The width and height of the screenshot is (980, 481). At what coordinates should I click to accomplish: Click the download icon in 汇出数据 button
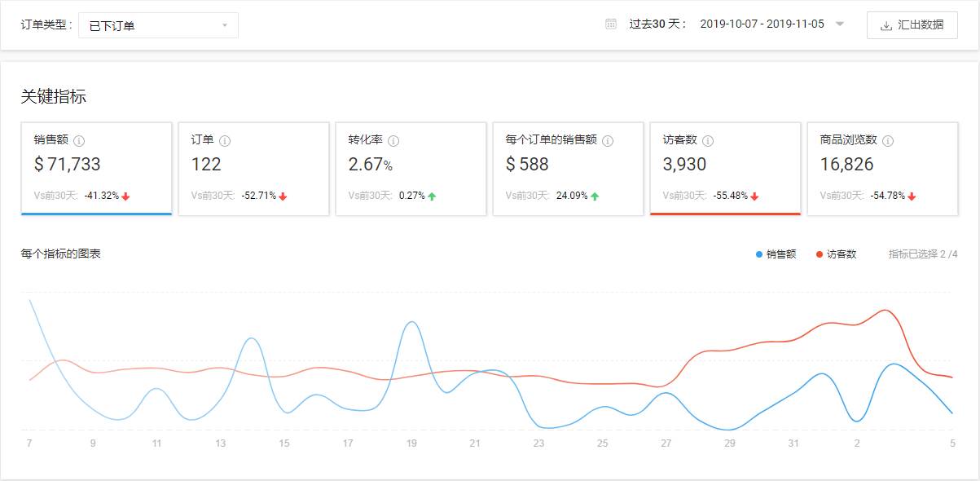886,25
